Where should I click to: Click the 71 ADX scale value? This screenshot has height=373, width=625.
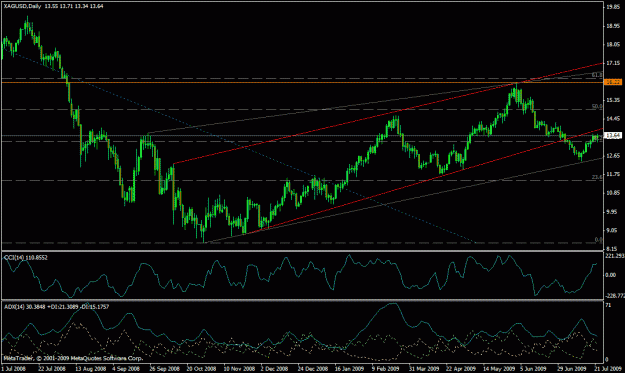(x=608, y=305)
